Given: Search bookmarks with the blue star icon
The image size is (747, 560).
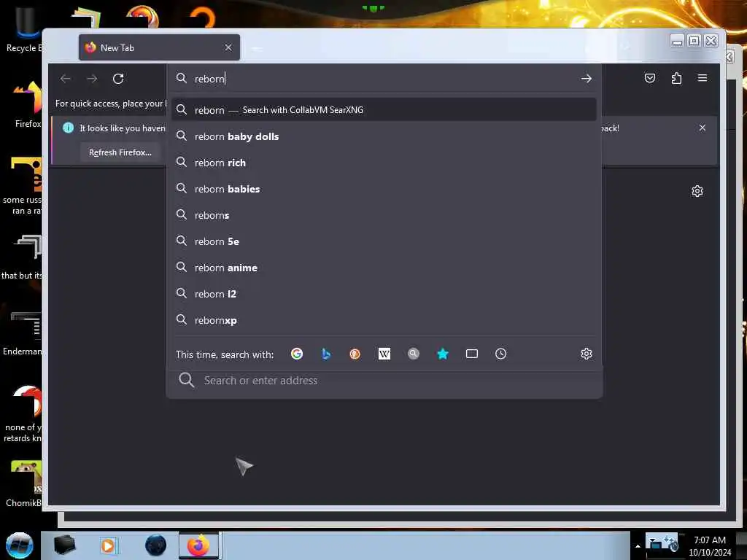Looking at the screenshot, I should tap(443, 354).
